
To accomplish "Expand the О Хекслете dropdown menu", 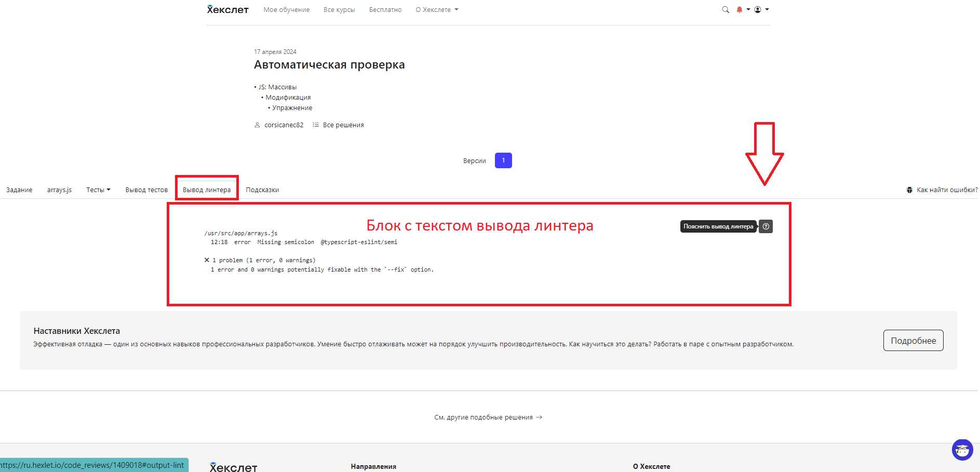I will coord(437,10).
